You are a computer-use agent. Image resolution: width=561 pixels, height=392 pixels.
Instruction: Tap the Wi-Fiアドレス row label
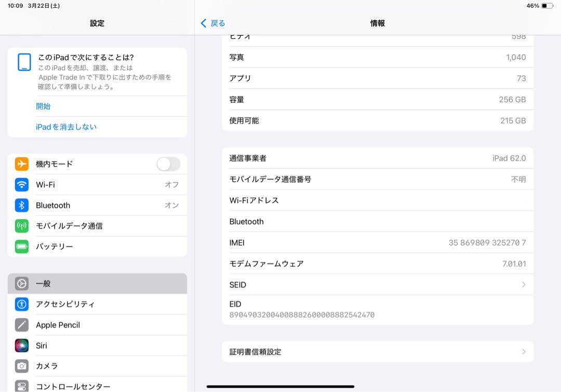pos(254,200)
